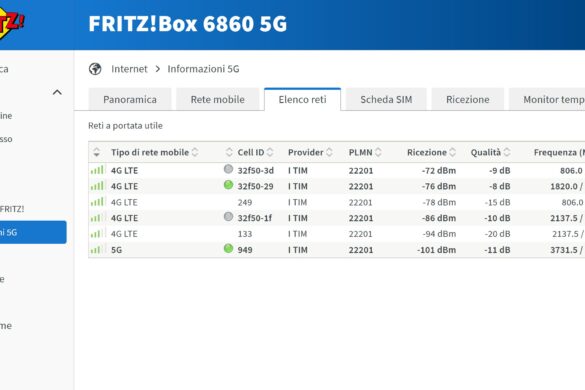Click the -20 dB quality value
This screenshot has height=390, width=585.
tap(497, 234)
